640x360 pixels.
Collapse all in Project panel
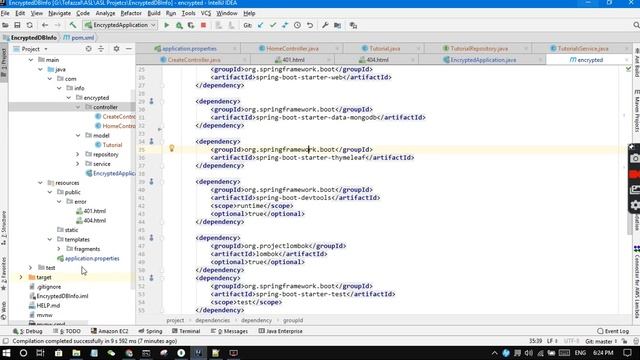(x=101, y=49)
